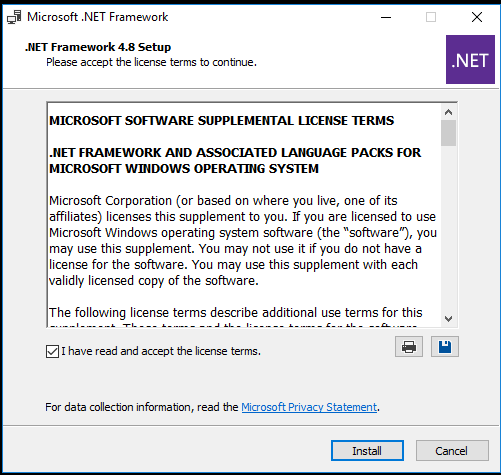Minimize the .NET Framework setup window
Image resolution: width=501 pixels, height=475 pixels.
point(386,17)
